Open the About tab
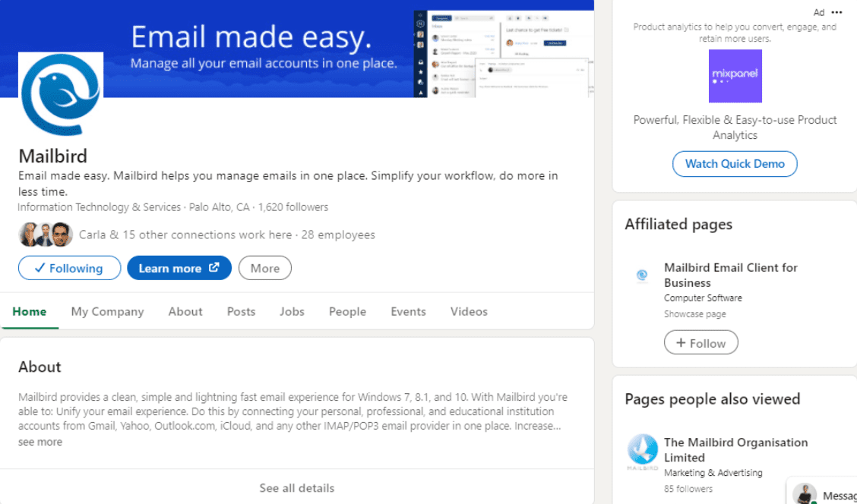The width and height of the screenshot is (857, 504). pyautogui.click(x=185, y=311)
